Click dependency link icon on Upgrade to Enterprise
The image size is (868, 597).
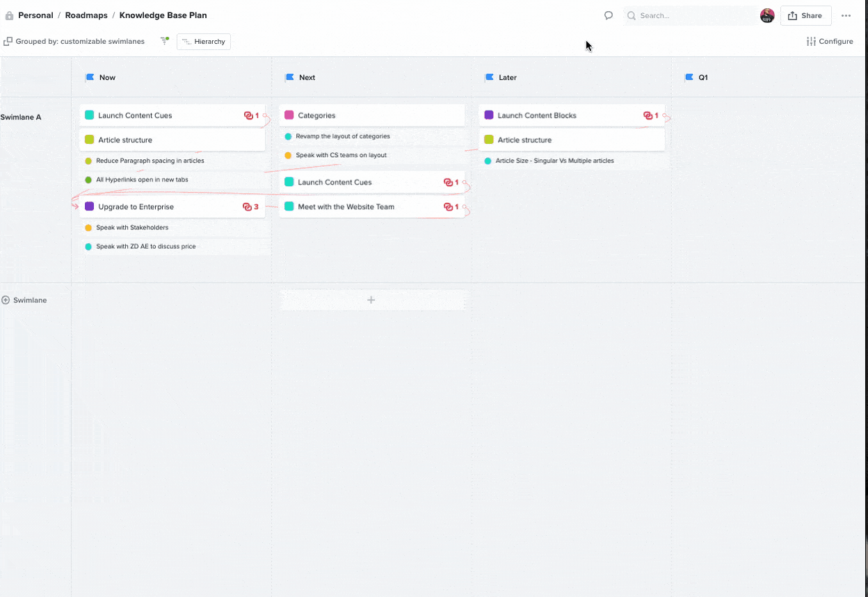tap(247, 206)
